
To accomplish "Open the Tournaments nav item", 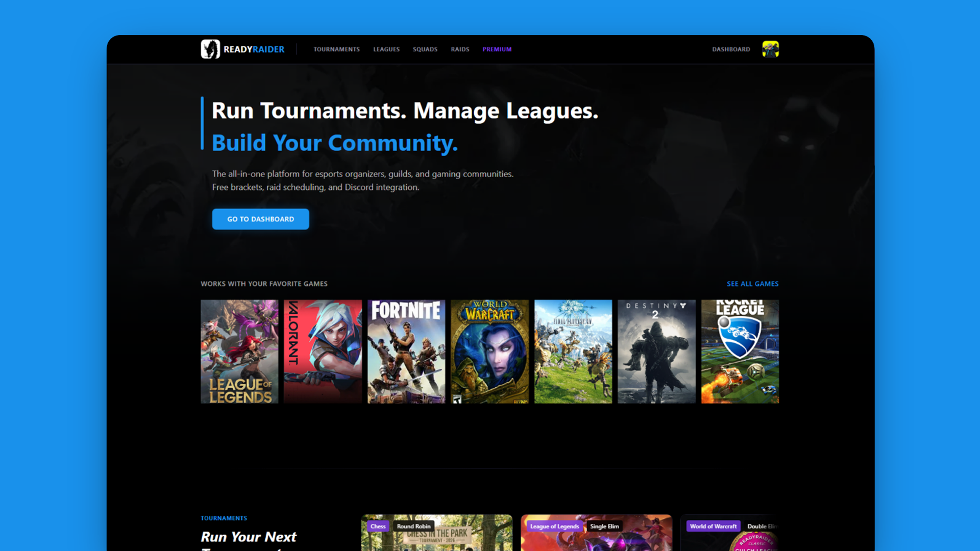I will (336, 49).
